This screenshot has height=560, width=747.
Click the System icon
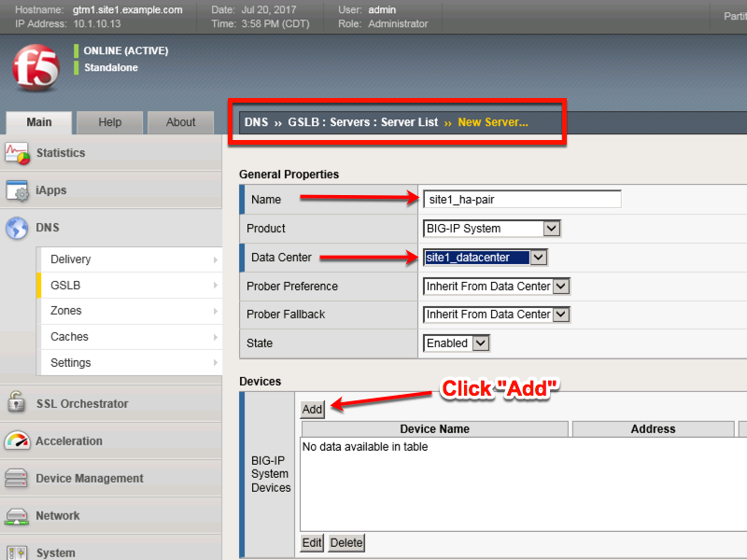(16, 553)
